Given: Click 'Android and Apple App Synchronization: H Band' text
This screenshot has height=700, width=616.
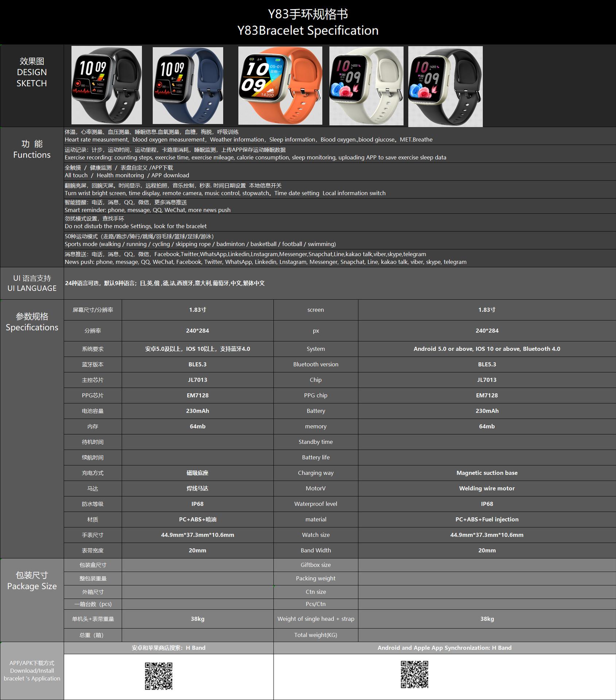Looking at the screenshot, I should point(444,647).
